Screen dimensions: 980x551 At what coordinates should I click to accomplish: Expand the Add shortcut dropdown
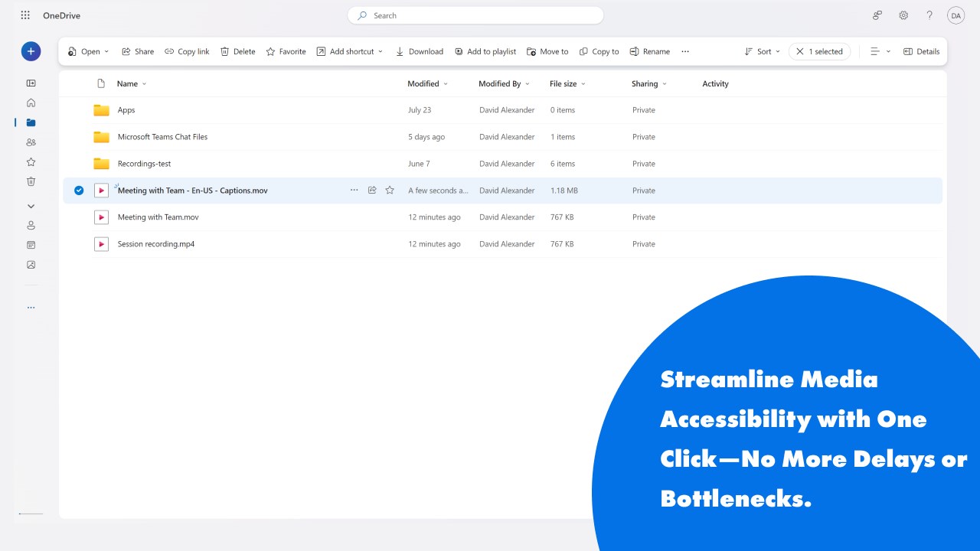(381, 51)
